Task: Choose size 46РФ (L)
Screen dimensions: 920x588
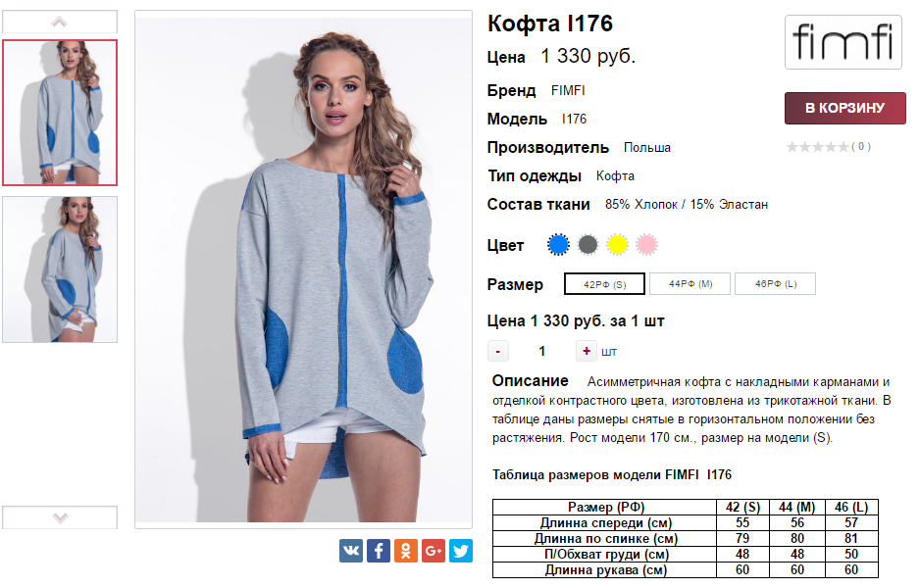Action: [775, 284]
